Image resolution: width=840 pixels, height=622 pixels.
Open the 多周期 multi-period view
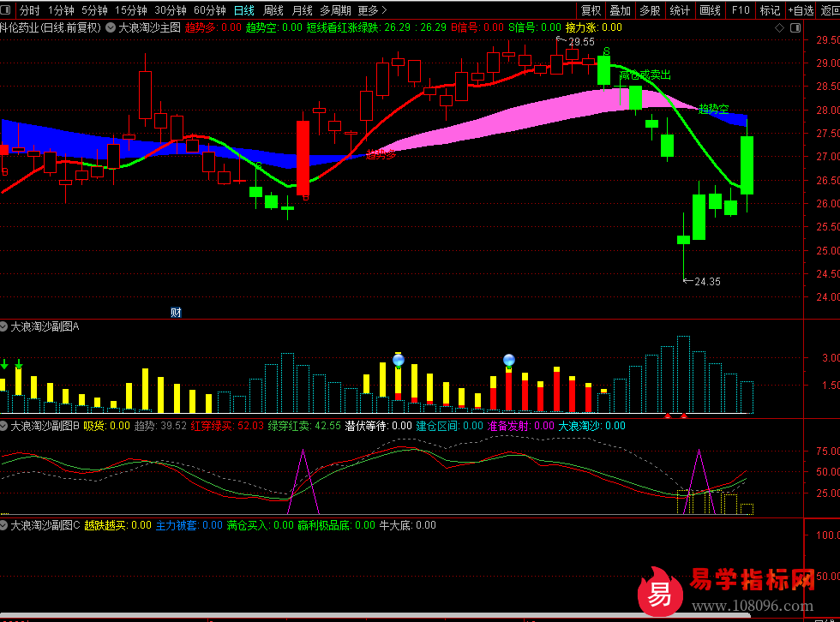click(335, 10)
